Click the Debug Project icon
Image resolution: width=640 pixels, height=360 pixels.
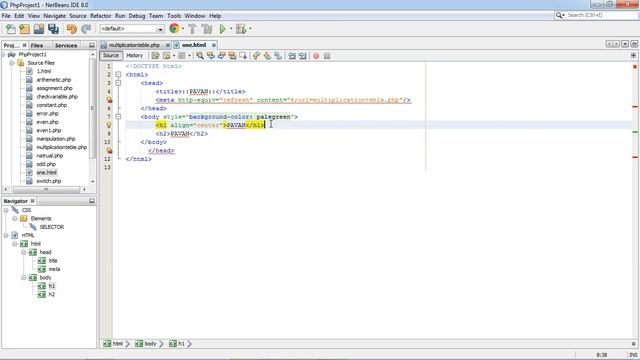pos(241,29)
